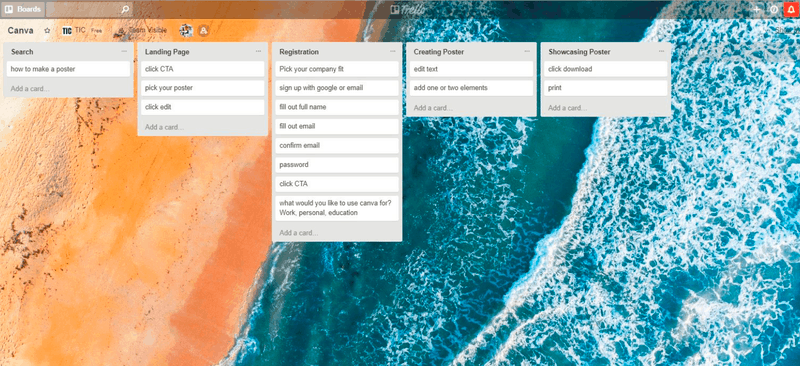This screenshot has height=366, width=800.
Task: Open the Showcasing Poster list menu dots
Action: pos(662,52)
